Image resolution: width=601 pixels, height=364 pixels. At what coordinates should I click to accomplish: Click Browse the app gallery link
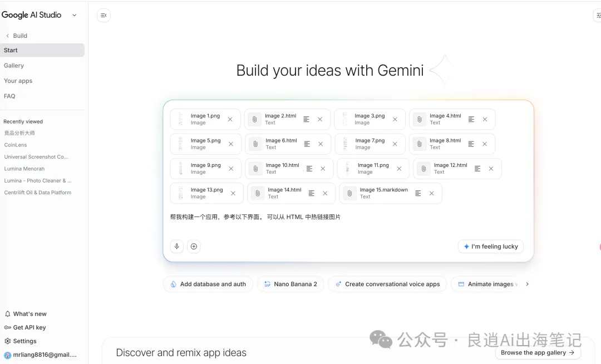click(537, 352)
